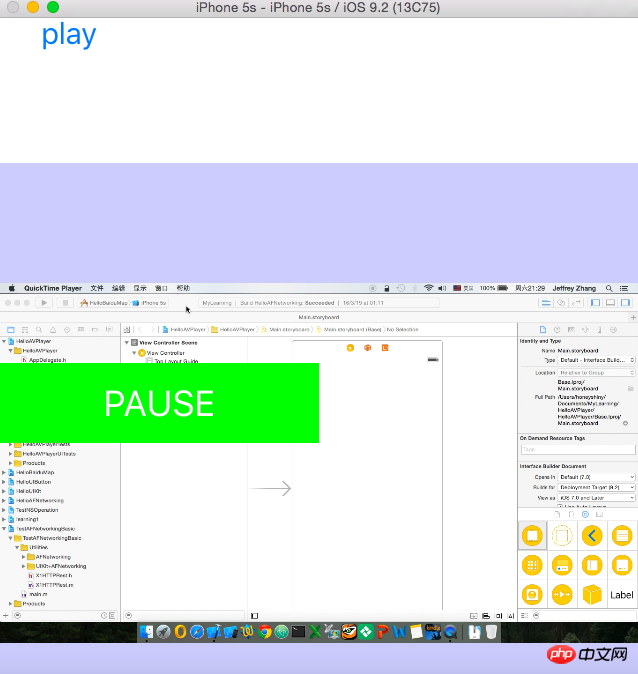638x674 pixels.
Task: Click Xcode's Stop toolbar button
Action: (x=65, y=303)
